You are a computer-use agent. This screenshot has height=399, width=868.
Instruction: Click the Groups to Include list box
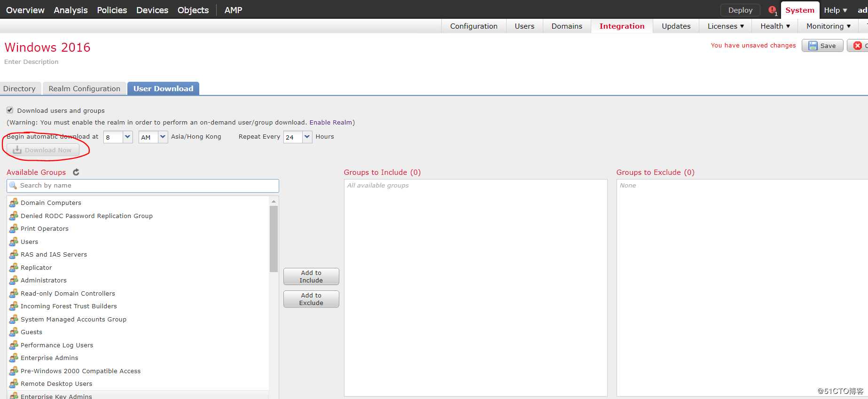pos(476,288)
